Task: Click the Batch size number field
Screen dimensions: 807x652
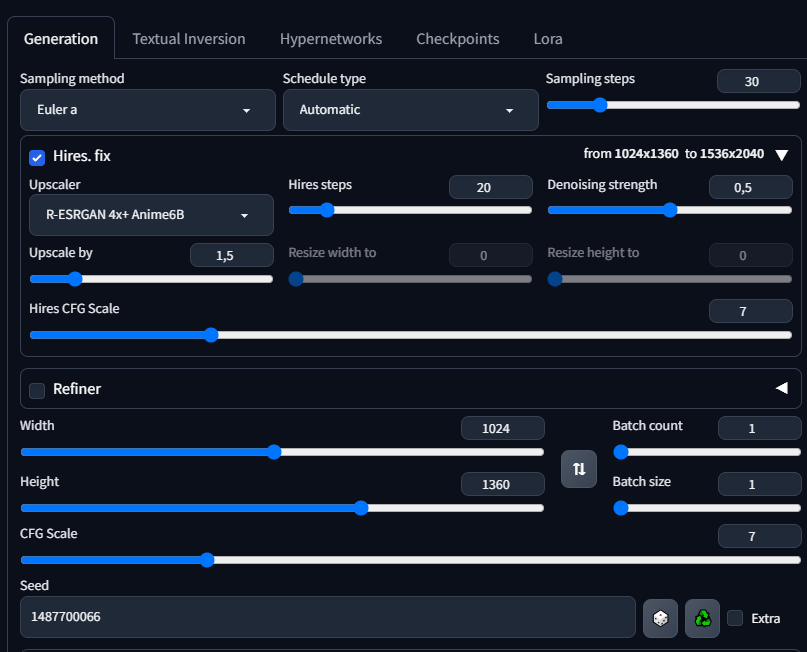Action: pyautogui.click(x=760, y=484)
